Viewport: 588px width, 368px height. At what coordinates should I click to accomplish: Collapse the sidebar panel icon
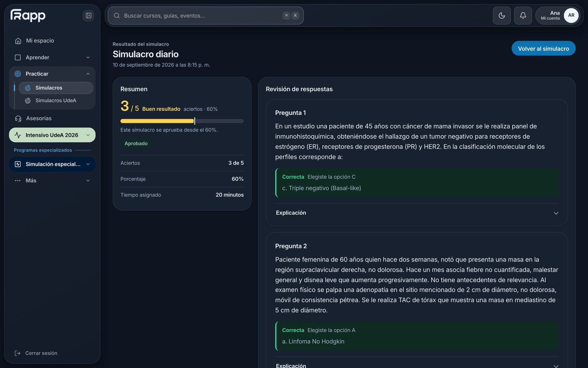point(89,15)
